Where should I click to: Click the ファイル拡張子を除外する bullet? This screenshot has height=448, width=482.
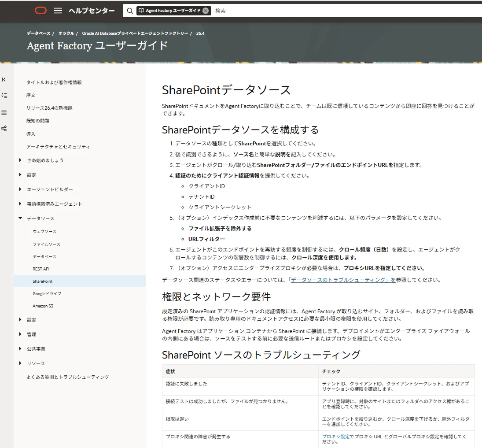point(220,229)
